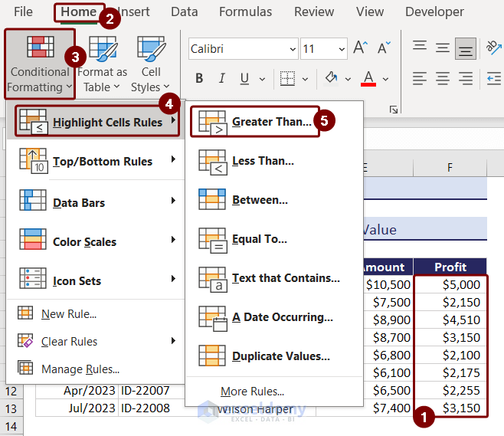Align text left

click(420, 78)
